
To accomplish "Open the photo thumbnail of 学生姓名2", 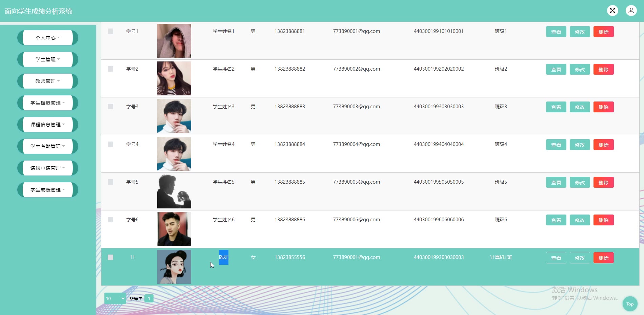I will pos(174,78).
